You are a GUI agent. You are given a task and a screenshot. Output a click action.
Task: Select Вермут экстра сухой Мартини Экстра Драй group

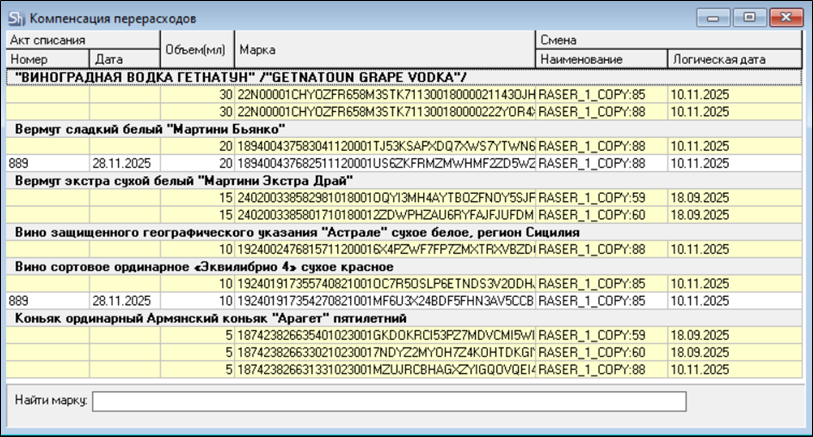point(180,181)
